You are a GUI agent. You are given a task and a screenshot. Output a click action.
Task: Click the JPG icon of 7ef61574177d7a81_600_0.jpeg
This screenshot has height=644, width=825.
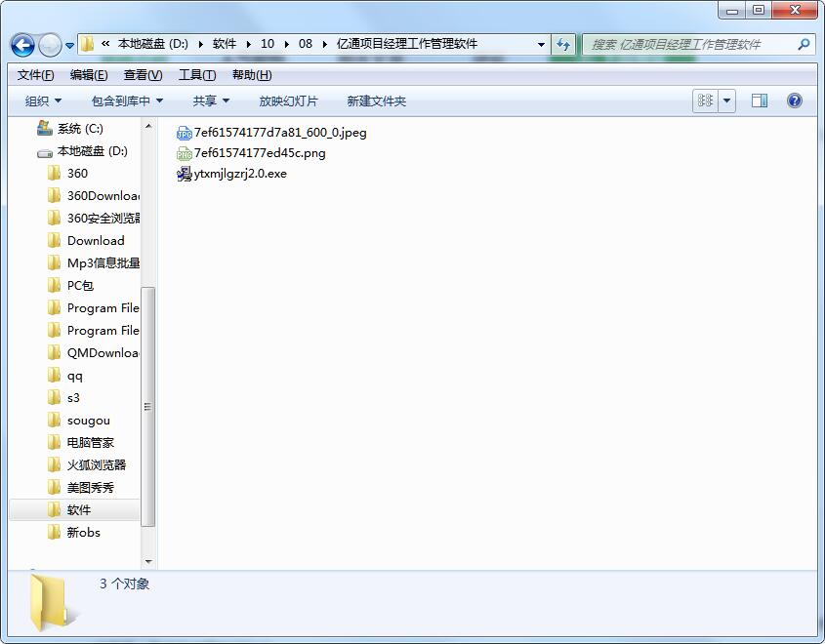(185, 133)
